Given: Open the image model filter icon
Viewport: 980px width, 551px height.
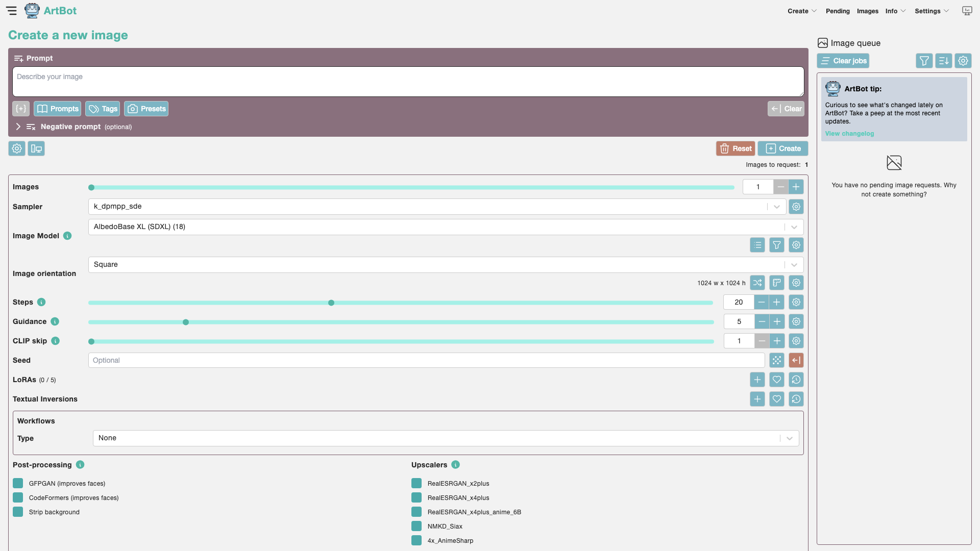Looking at the screenshot, I should [x=776, y=245].
